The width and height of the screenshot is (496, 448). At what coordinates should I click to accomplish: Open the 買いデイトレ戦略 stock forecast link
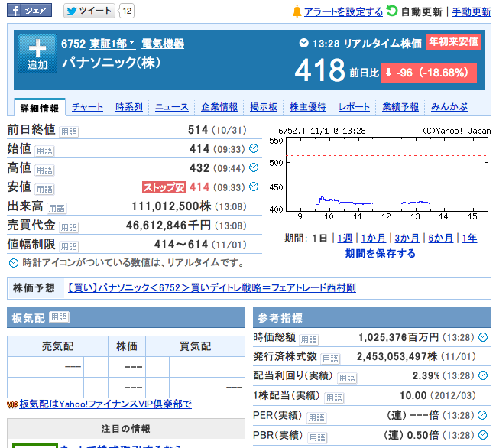pyautogui.click(x=212, y=288)
